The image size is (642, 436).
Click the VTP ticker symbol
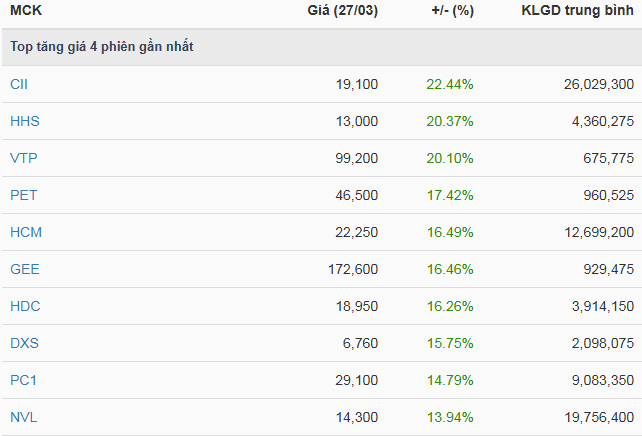click(x=24, y=158)
